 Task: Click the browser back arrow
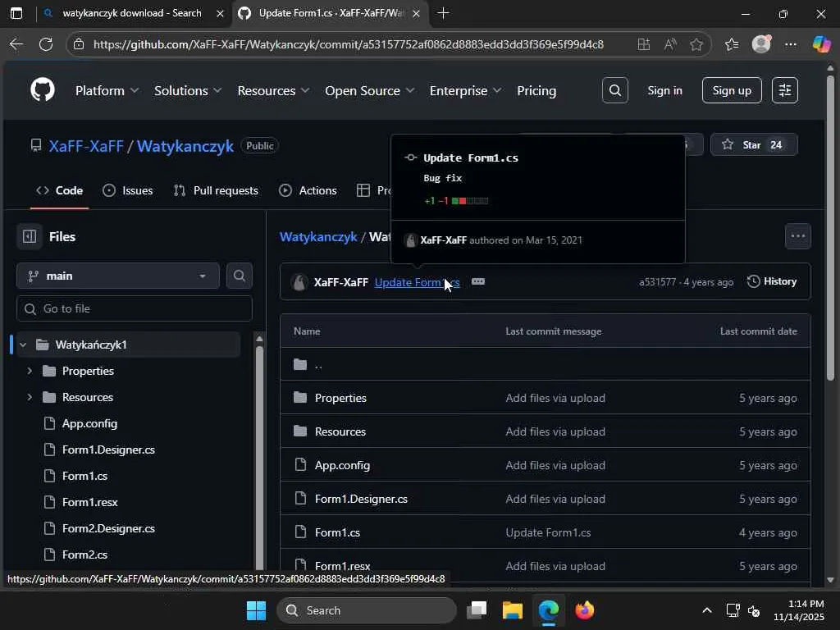click(16, 44)
